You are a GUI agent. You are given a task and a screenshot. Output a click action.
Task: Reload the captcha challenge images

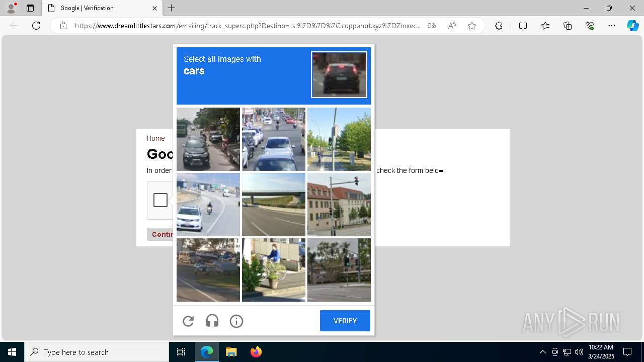188,321
